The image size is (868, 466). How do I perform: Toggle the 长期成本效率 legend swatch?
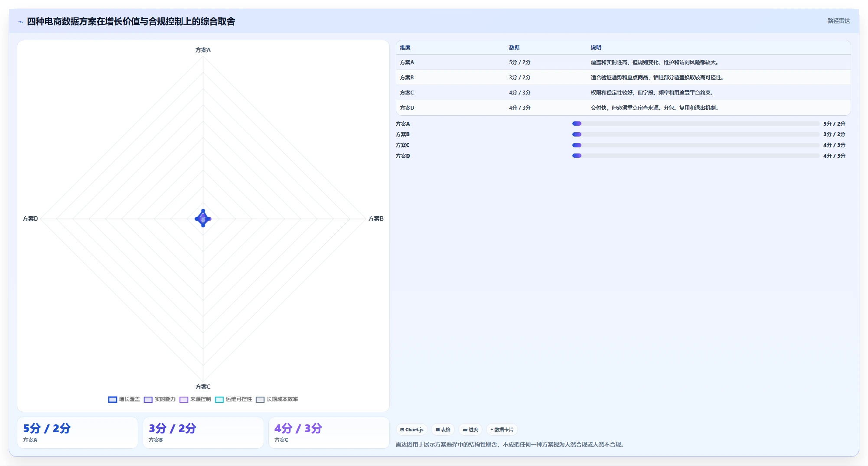(x=260, y=400)
